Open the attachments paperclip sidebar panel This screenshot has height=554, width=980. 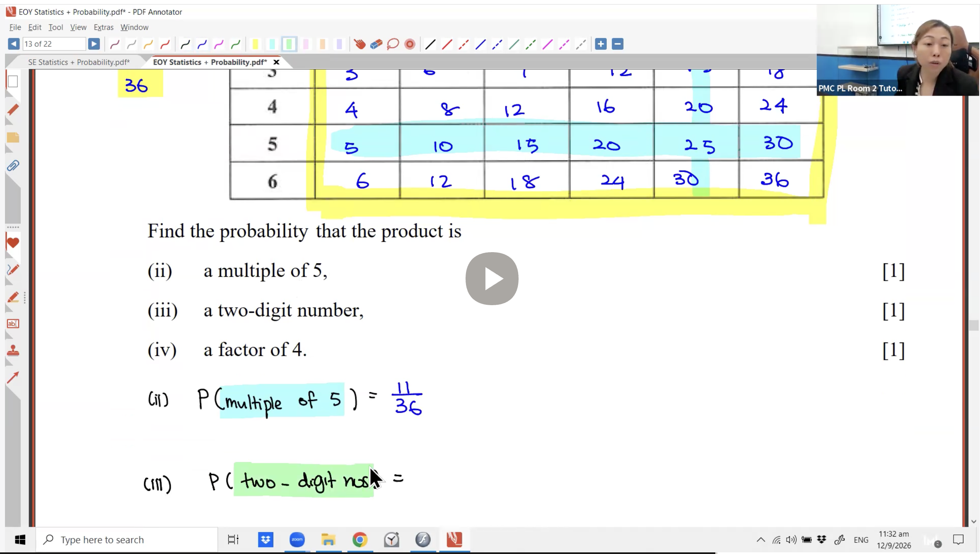[13, 166]
